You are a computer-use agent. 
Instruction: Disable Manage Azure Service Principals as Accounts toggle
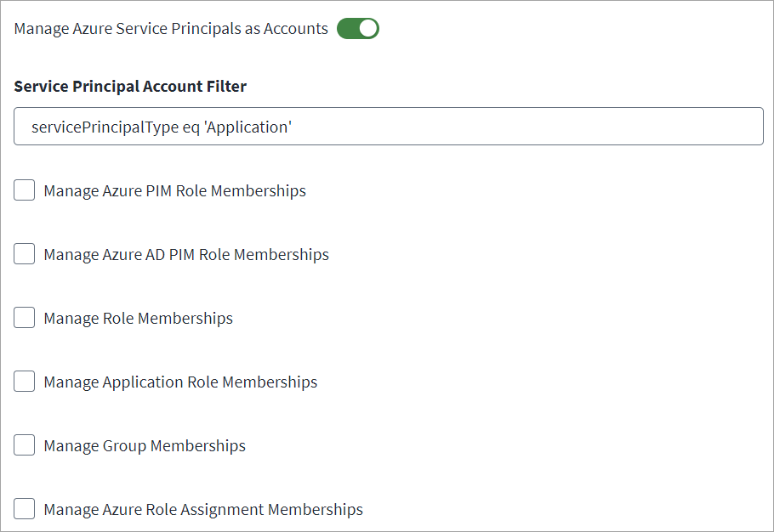[x=357, y=28]
